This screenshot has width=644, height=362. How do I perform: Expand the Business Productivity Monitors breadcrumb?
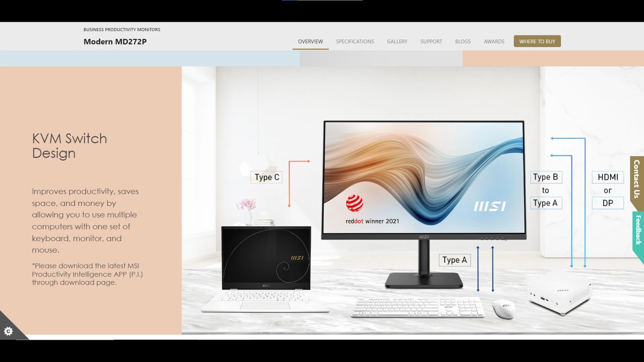pyautogui.click(x=122, y=29)
